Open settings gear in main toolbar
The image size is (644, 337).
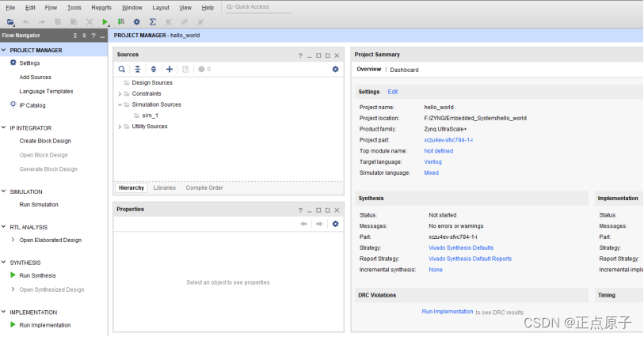(x=137, y=22)
